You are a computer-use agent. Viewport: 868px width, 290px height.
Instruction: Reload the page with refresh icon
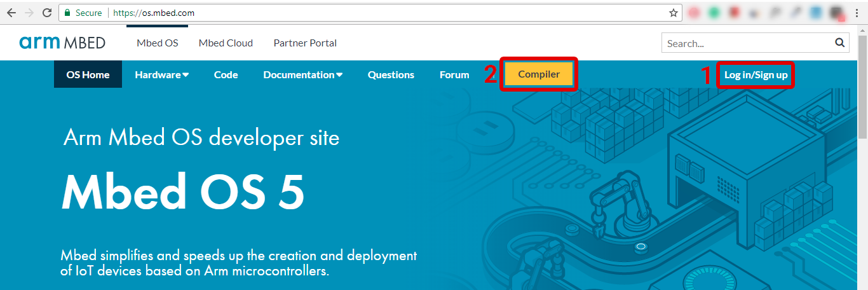pos(47,13)
